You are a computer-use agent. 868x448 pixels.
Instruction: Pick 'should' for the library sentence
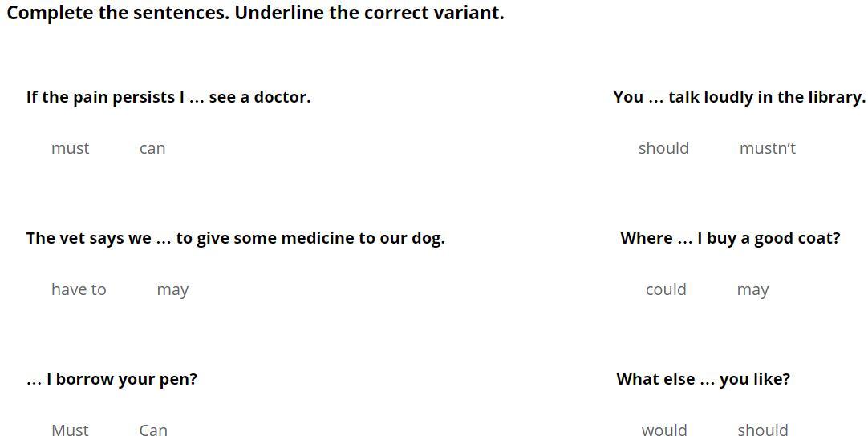(663, 148)
